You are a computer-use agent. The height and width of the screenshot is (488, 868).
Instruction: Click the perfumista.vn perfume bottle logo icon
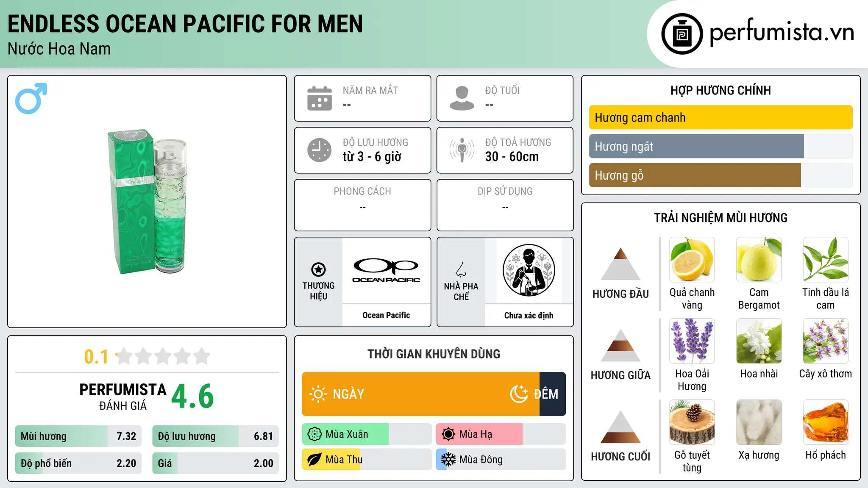[x=682, y=34]
